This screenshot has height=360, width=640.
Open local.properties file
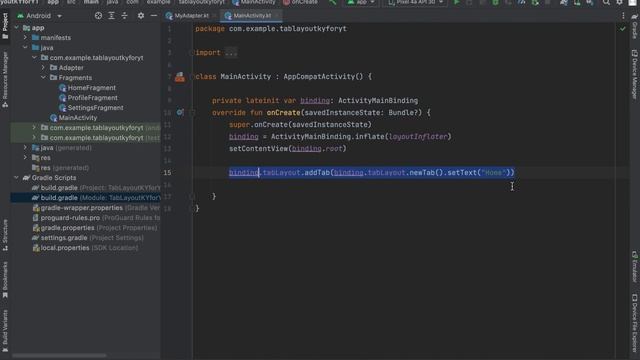click(85, 248)
